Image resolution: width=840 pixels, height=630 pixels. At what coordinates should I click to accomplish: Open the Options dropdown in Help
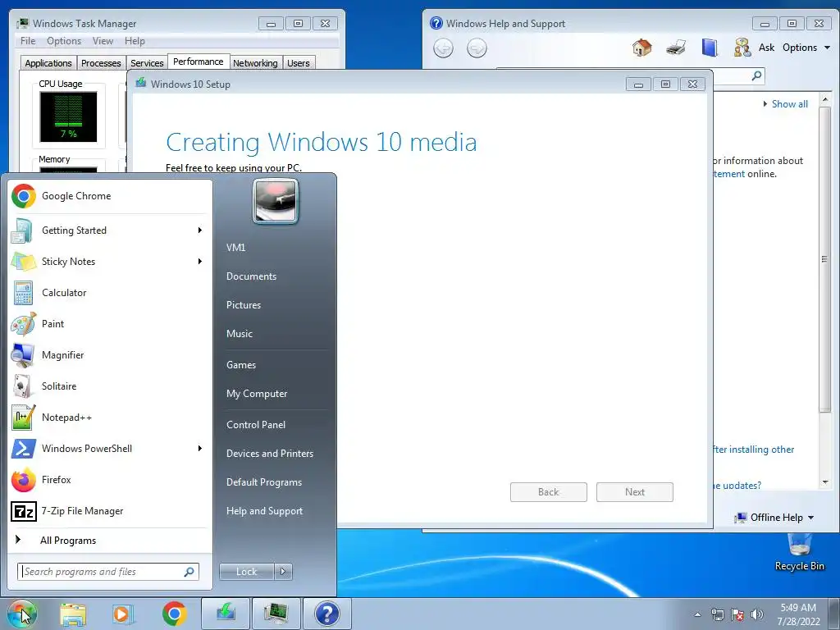tap(806, 48)
